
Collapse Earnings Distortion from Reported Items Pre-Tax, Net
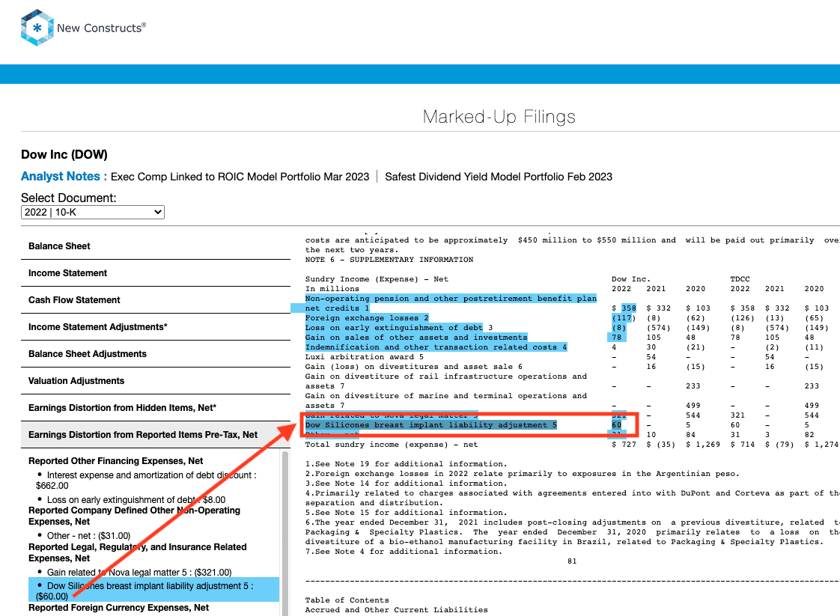point(156,435)
